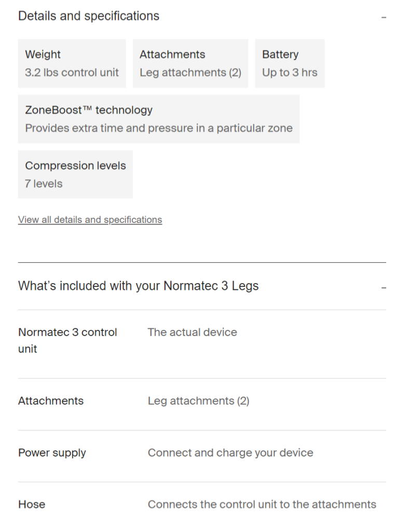The image size is (395, 532).
Task: Collapse What's included section minus icon
Action: point(384,287)
